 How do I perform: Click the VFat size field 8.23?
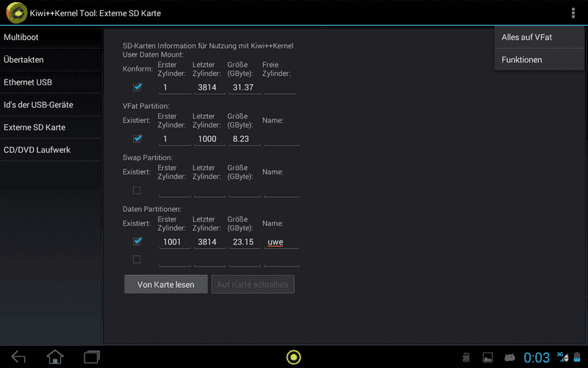coord(245,139)
